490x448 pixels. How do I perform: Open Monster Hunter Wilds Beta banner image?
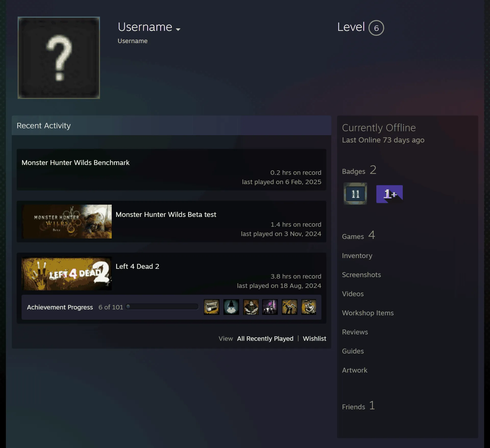67,221
